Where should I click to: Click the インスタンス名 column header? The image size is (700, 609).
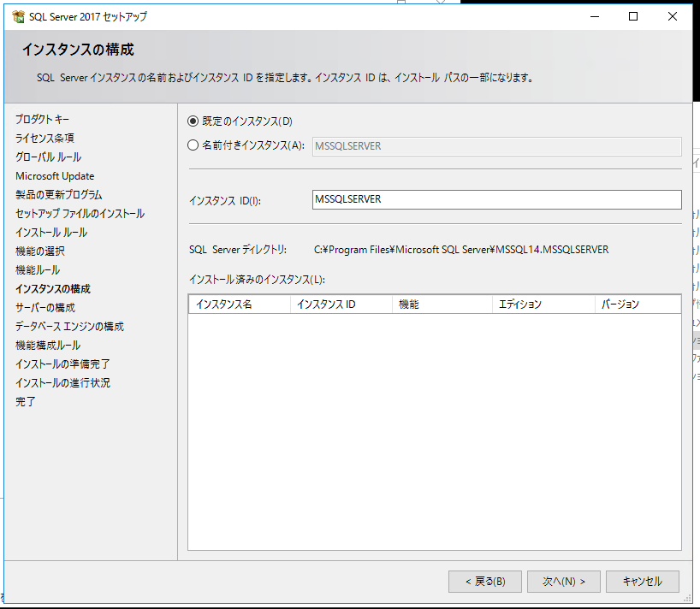point(240,304)
